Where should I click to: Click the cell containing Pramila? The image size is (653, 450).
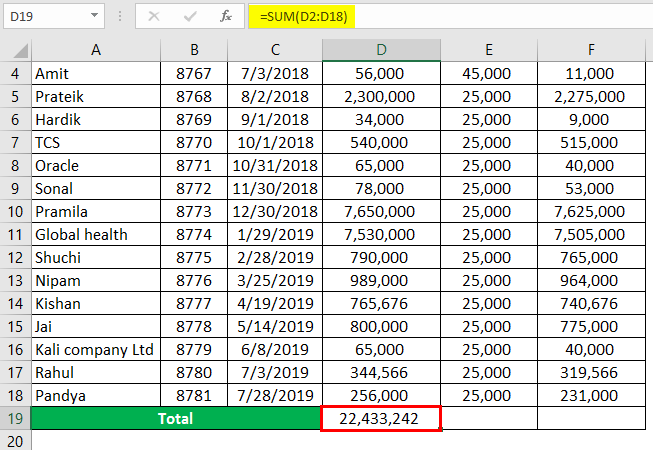tap(96, 211)
